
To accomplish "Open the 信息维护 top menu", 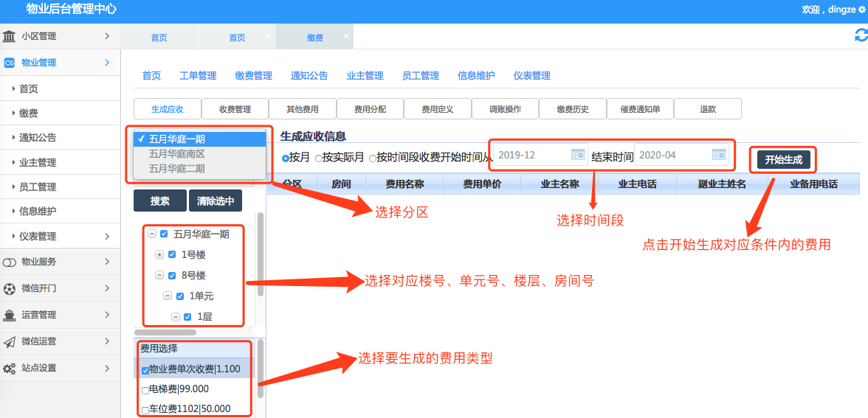I will click(x=476, y=76).
